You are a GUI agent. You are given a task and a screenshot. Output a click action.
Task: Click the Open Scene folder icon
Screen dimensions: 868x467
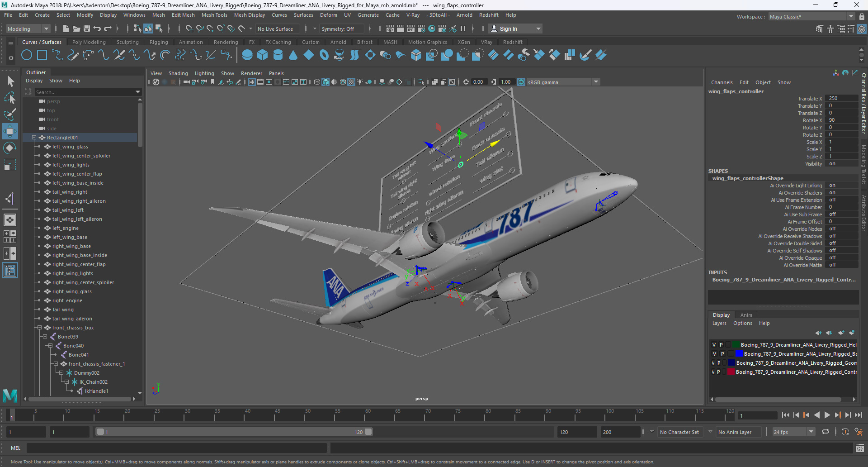[x=76, y=29]
